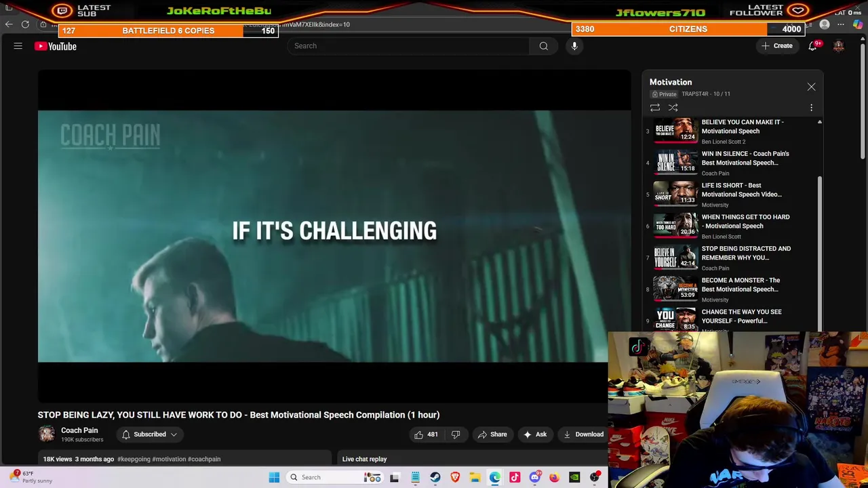868x488 pixels.
Task: Open the browser profile icon
Action: pyautogui.click(x=825, y=24)
